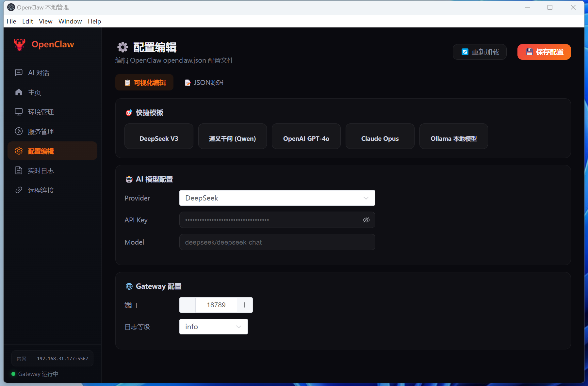Click the 实时日志 document icon

pos(19,170)
